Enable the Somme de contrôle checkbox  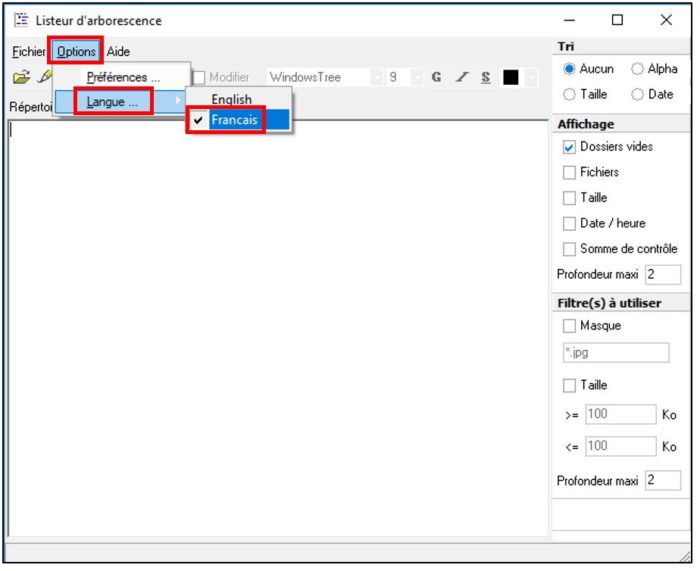pyautogui.click(x=569, y=249)
